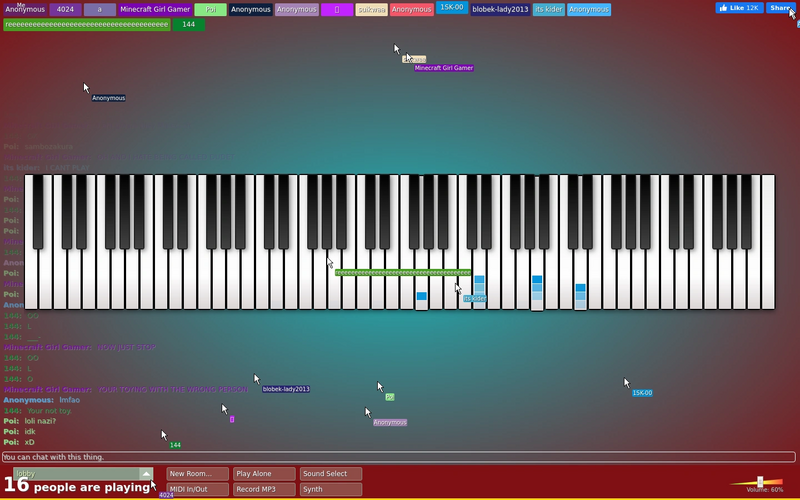
Task: Click the player tag named a
Action: (x=99, y=9)
